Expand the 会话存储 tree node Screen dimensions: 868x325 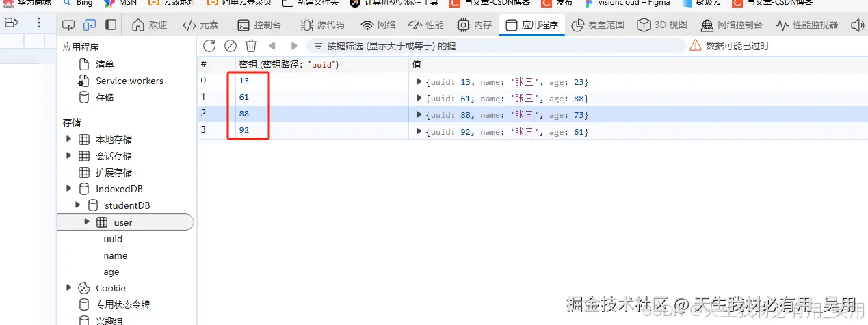68,156
